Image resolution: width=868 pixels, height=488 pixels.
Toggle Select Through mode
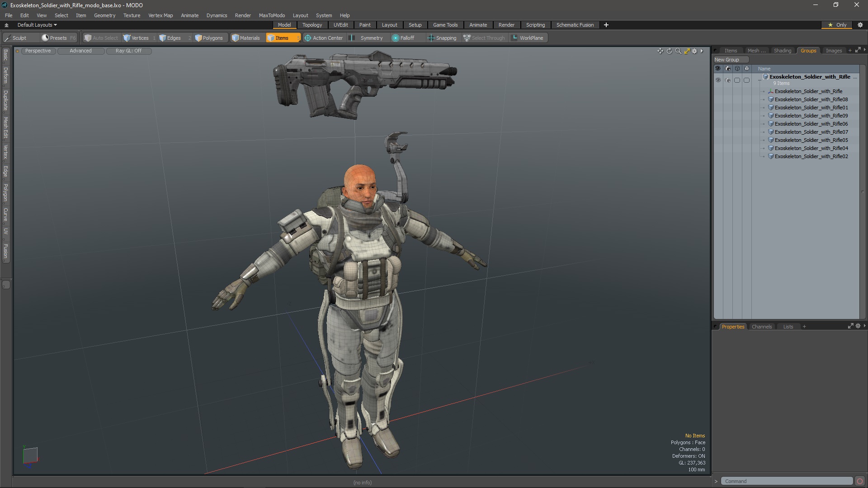484,38
